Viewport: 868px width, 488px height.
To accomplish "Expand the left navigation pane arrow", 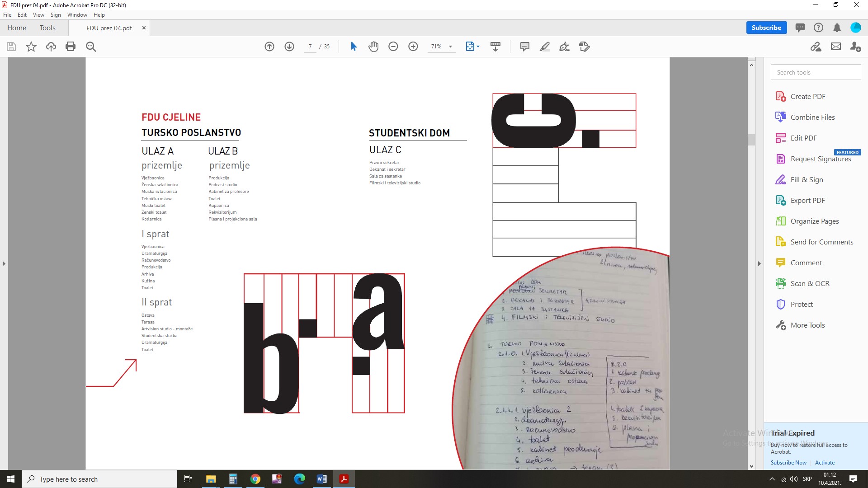I will pyautogui.click(x=4, y=263).
